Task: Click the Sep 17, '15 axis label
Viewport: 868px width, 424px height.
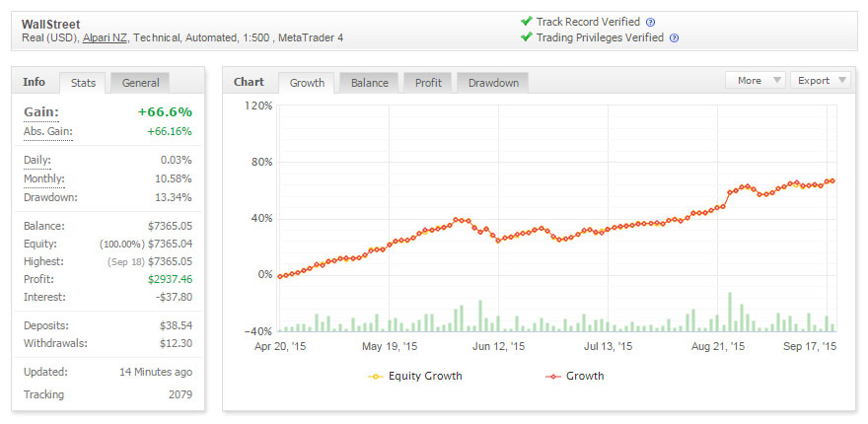Action: coord(810,346)
